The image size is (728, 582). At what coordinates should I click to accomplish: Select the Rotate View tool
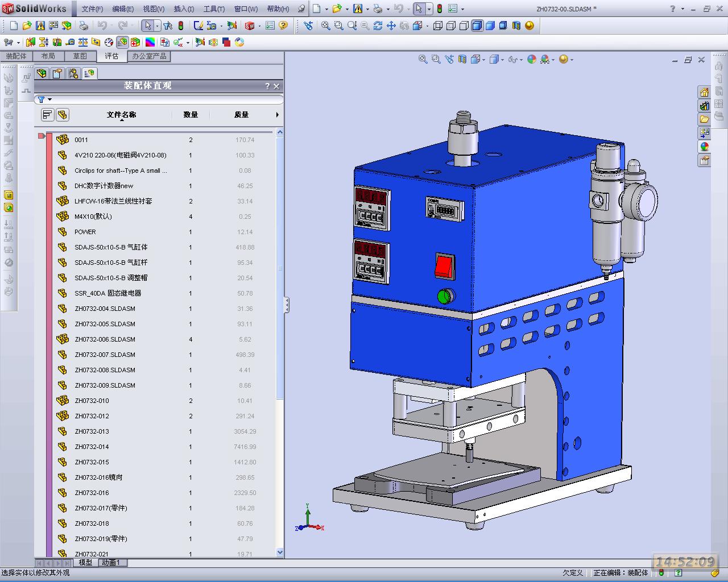378,26
